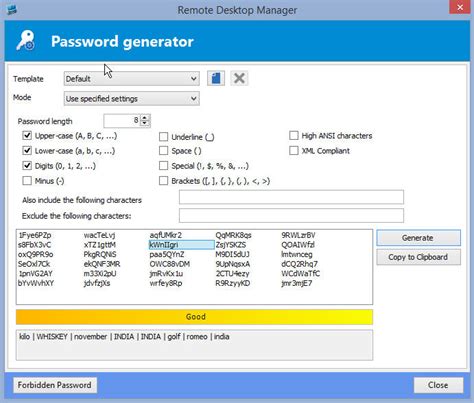Select password WCdWaTfC

pyautogui.click(x=301, y=274)
